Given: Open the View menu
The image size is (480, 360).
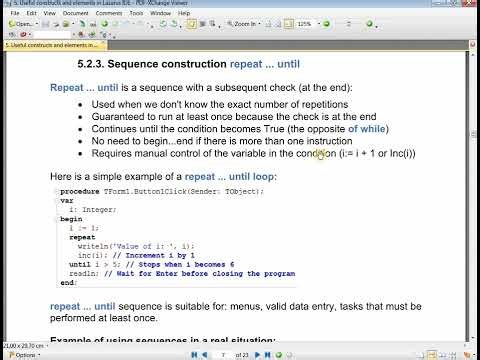Looking at the screenshot, I should click(49, 13).
